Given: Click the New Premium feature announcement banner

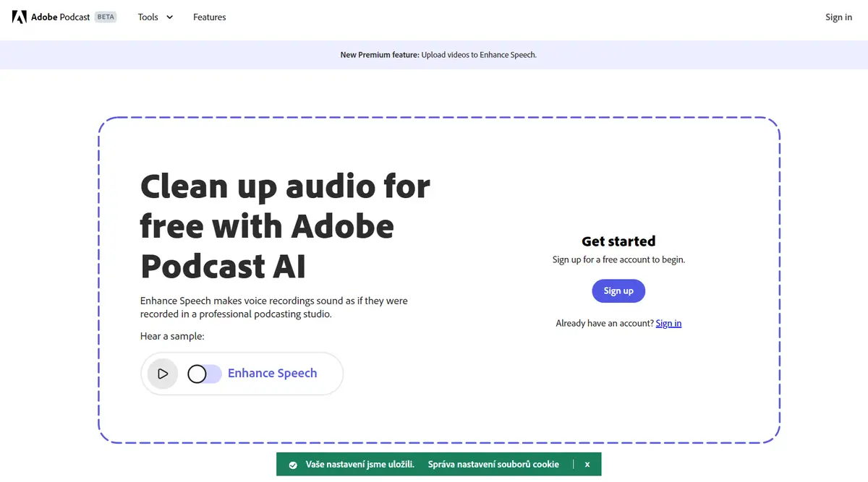Looking at the screenshot, I should tap(434, 55).
